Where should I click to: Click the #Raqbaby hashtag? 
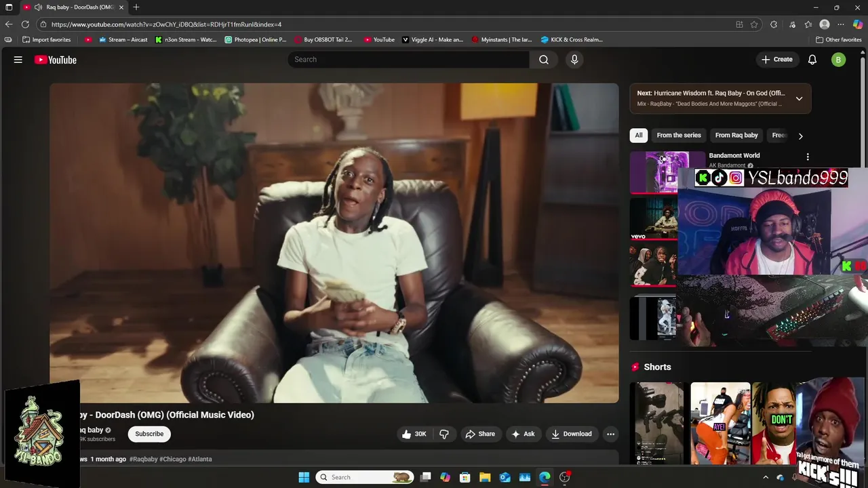(143, 459)
